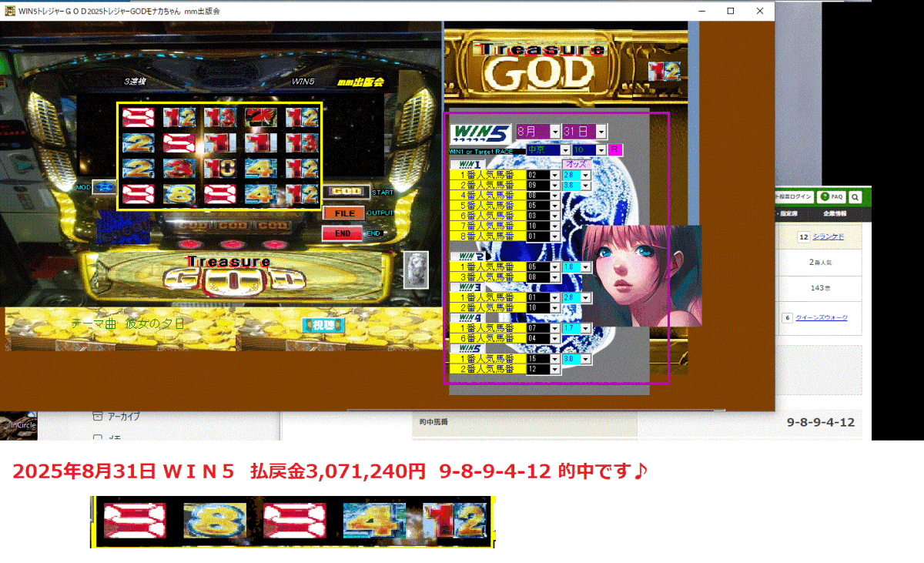Start the slot with the GOD button
This screenshot has width=924, height=563.
pyautogui.click(x=346, y=191)
